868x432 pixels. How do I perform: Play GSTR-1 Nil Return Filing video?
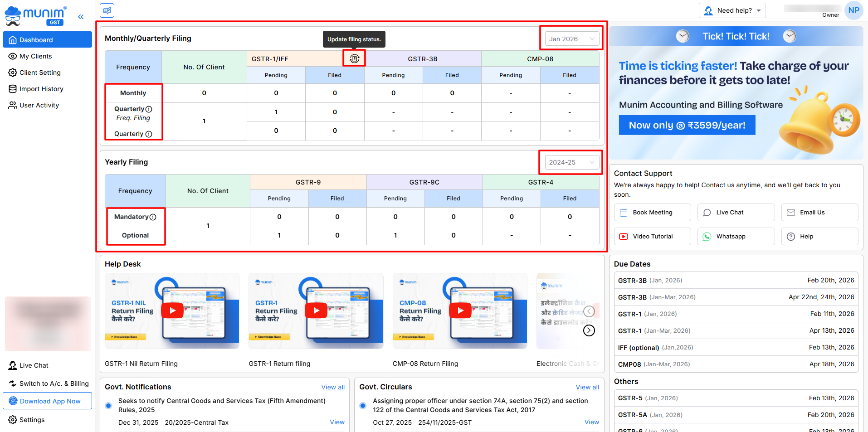[x=172, y=311]
